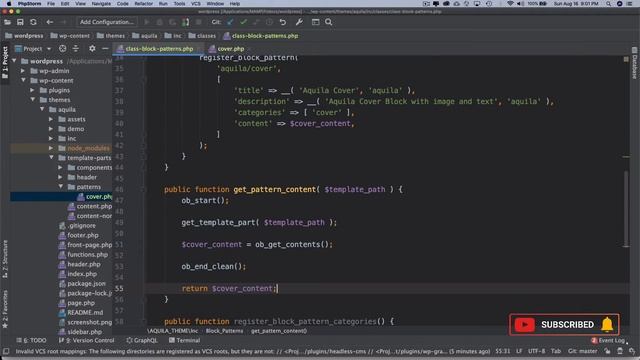Click the Git: master branch widget
Screen dimensions: 640x360
click(x=583, y=351)
